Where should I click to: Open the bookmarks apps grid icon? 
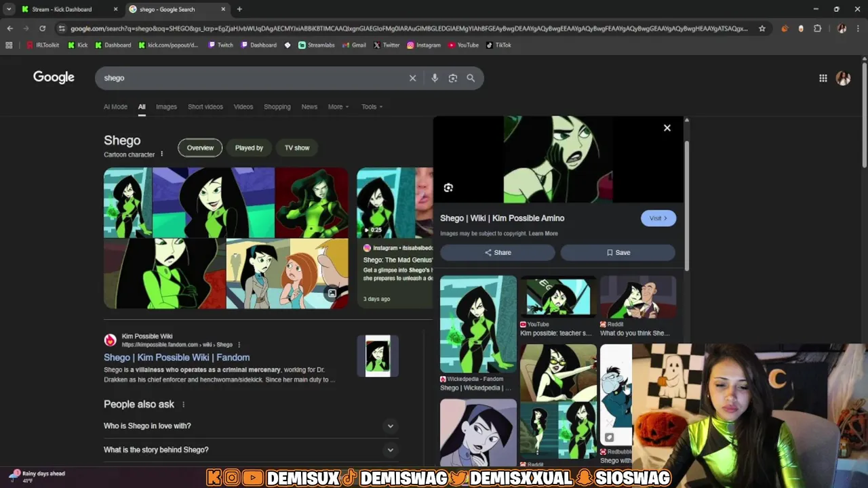click(9, 45)
